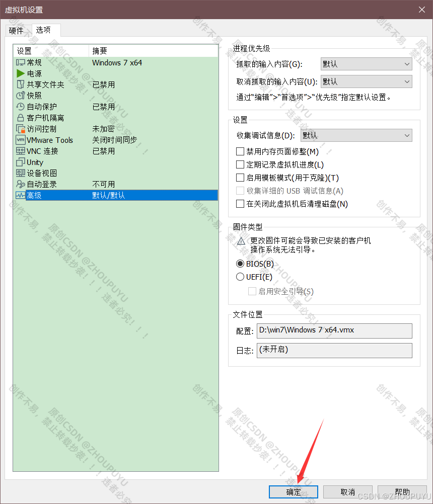Click the 快照 snapshot icon
Image resolution: width=433 pixels, height=504 pixels.
click(x=21, y=96)
